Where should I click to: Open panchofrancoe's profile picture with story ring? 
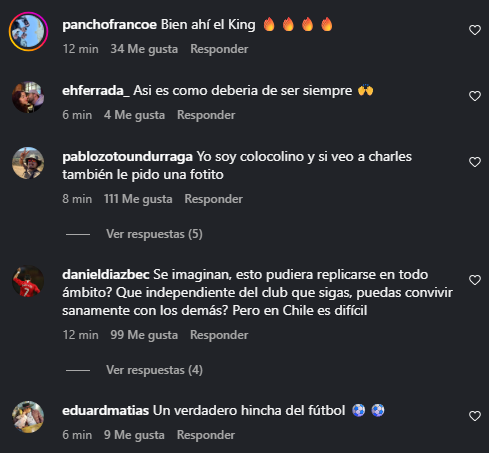coord(28,31)
